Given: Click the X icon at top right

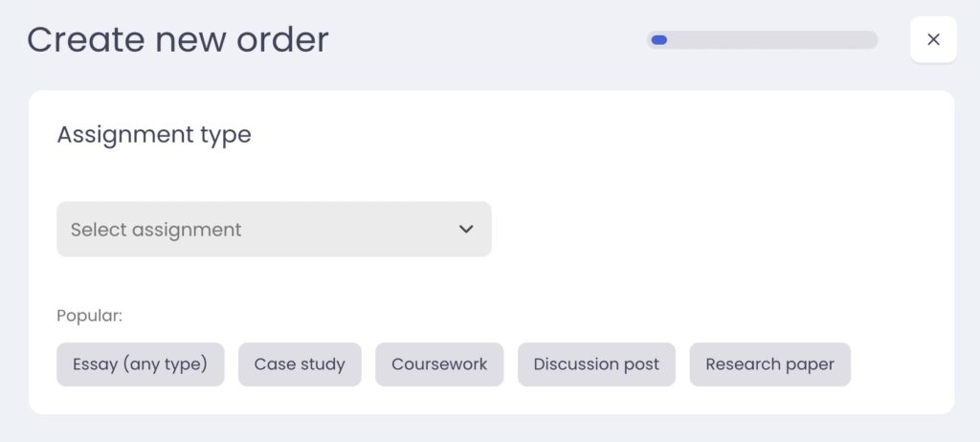Looking at the screenshot, I should pyautogui.click(x=933, y=39).
